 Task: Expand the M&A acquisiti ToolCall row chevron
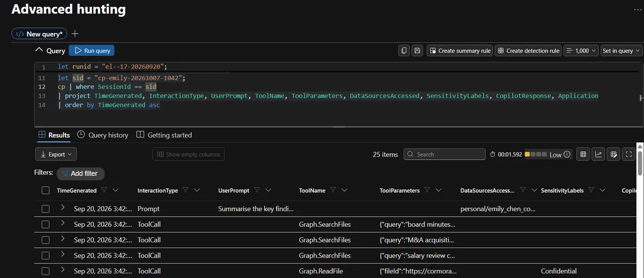[x=62, y=239]
